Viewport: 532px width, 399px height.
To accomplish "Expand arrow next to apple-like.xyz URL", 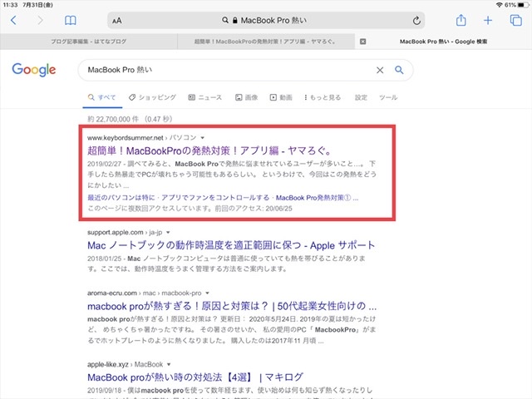I will click(x=169, y=365).
